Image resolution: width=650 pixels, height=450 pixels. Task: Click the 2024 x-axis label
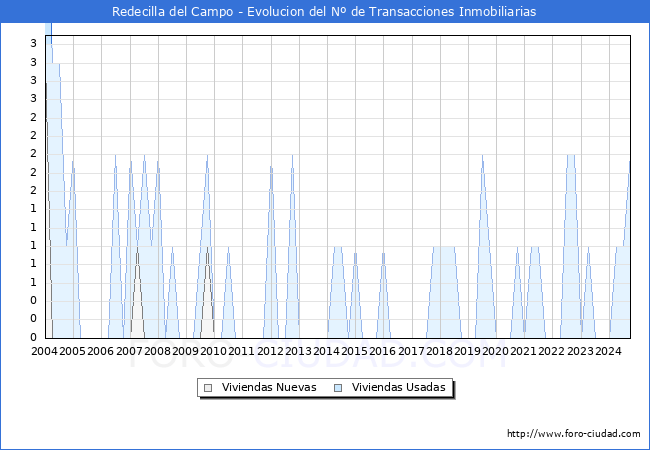[608, 351]
